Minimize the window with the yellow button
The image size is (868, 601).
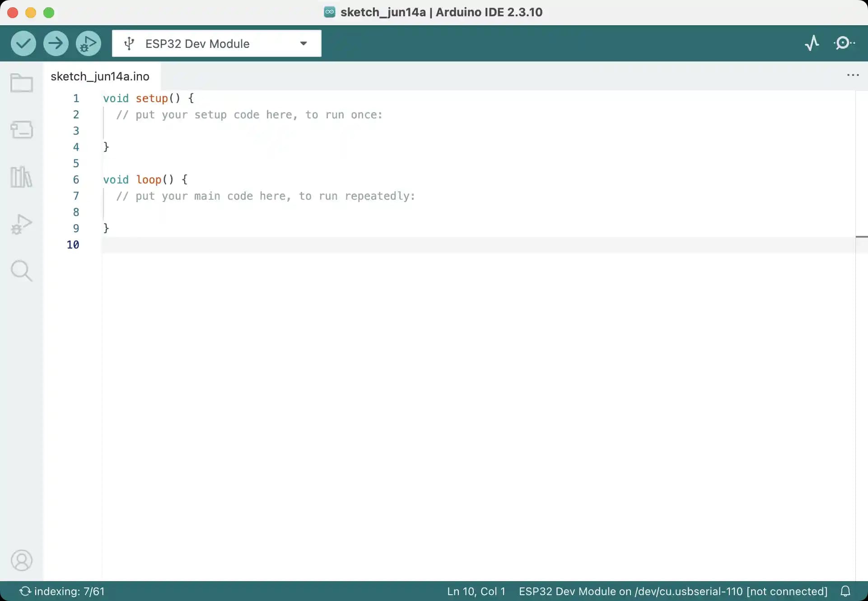click(31, 13)
